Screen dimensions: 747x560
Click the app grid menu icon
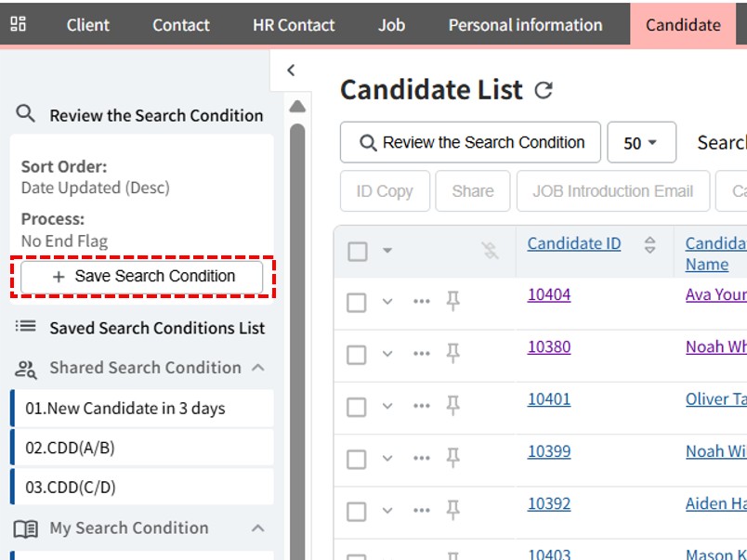click(18, 24)
